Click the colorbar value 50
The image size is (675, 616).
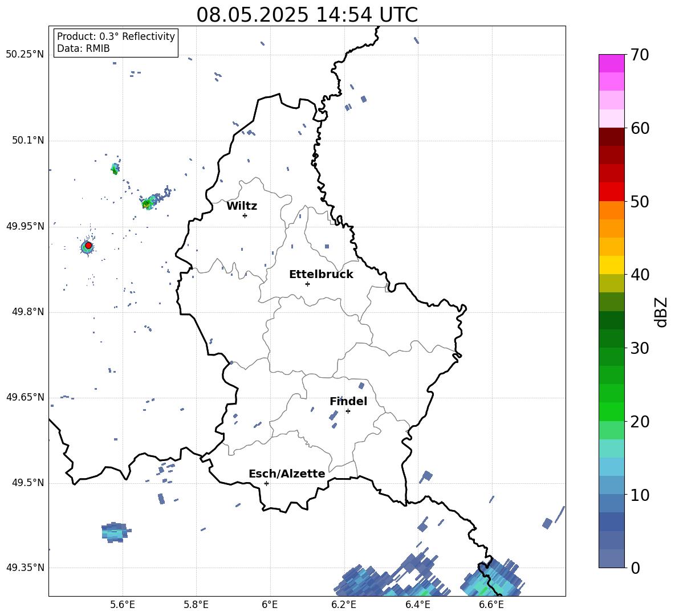(x=640, y=202)
